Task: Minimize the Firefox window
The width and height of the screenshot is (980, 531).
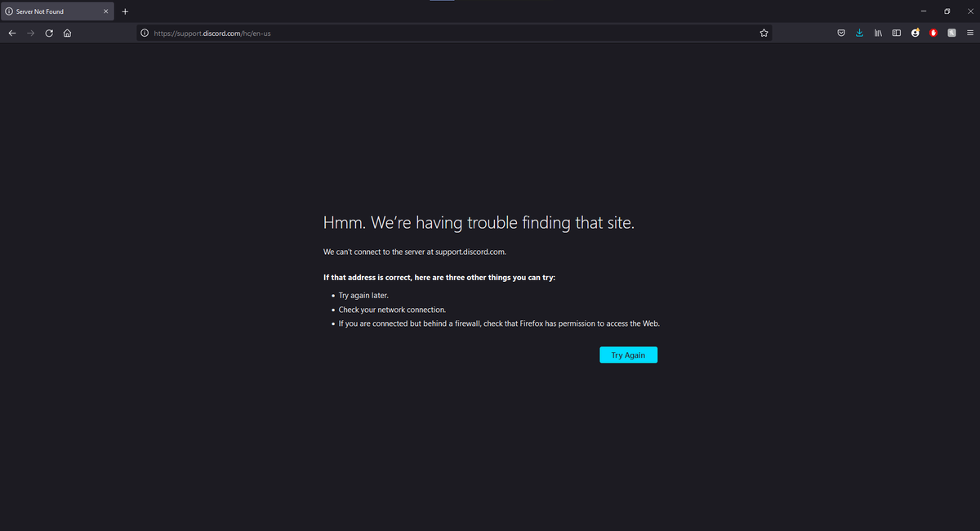Action: coord(923,11)
